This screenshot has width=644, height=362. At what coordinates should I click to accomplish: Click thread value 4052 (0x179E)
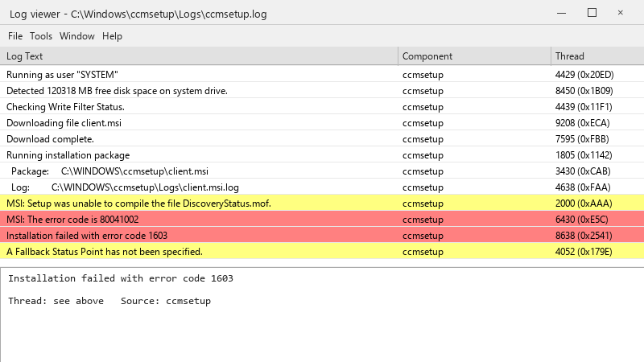point(584,252)
